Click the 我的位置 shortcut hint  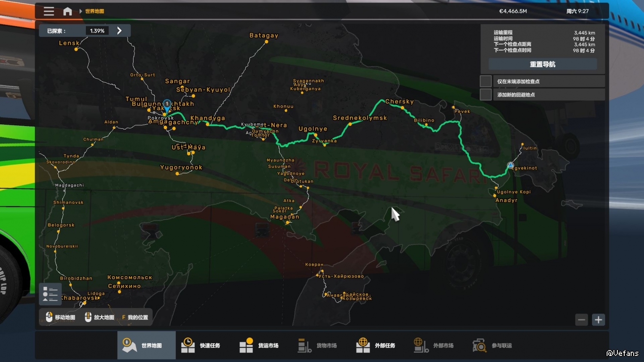click(135, 317)
